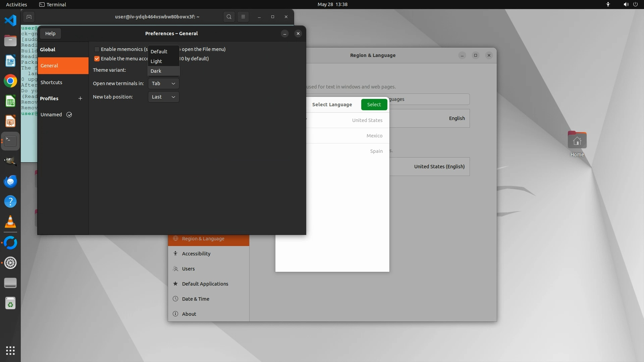This screenshot has height=362, width=644.
Task: Click the Help button in Preferences
Action: click(x=50, y=34)
